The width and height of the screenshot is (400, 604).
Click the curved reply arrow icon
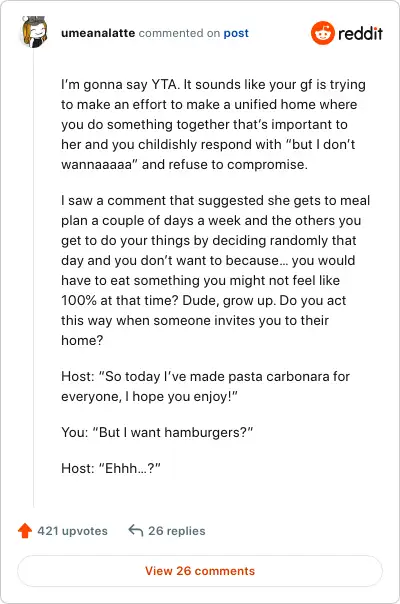coord(136,530)
